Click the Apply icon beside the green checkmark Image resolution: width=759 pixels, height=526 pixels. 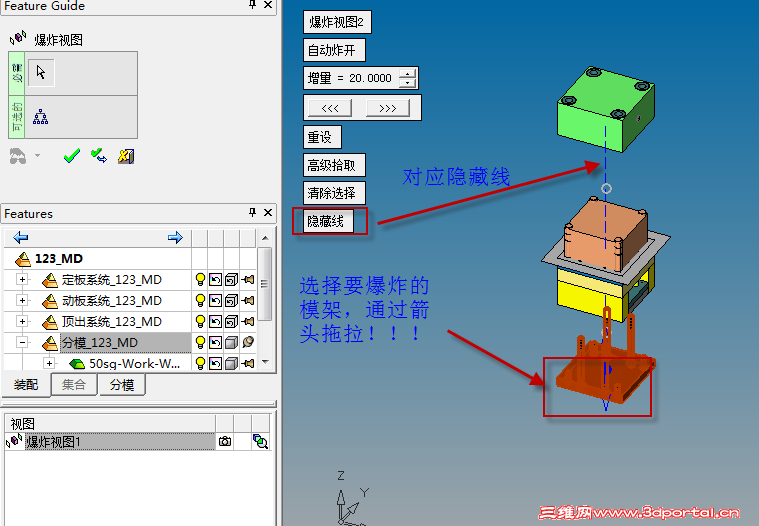point(99,156)
